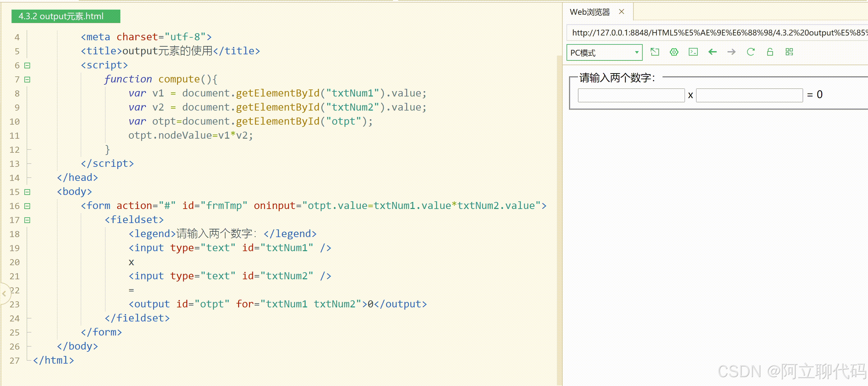Close the Web浏览器 tab
The width and height of the screenshot is (868, 386).
[622, 12]
